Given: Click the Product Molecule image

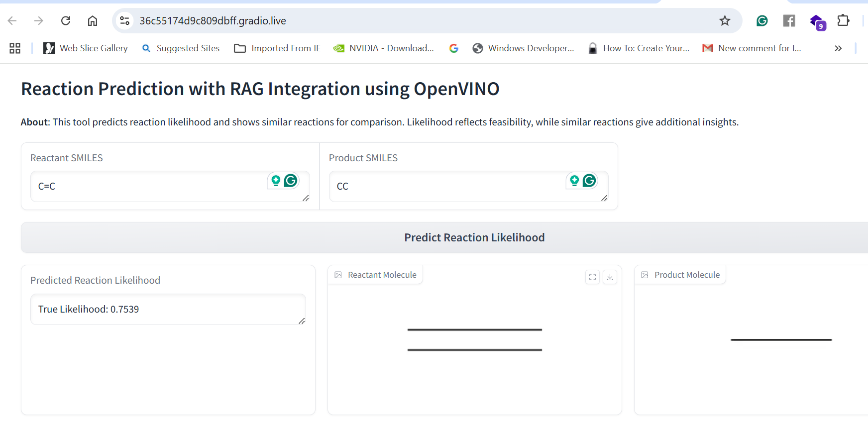Looking at the screenshot, I should point(752,340).
